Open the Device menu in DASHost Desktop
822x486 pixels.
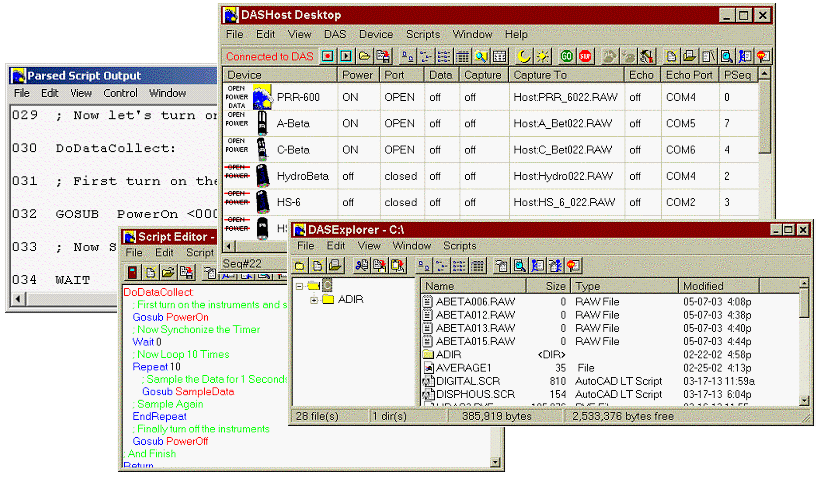[376, 34]
